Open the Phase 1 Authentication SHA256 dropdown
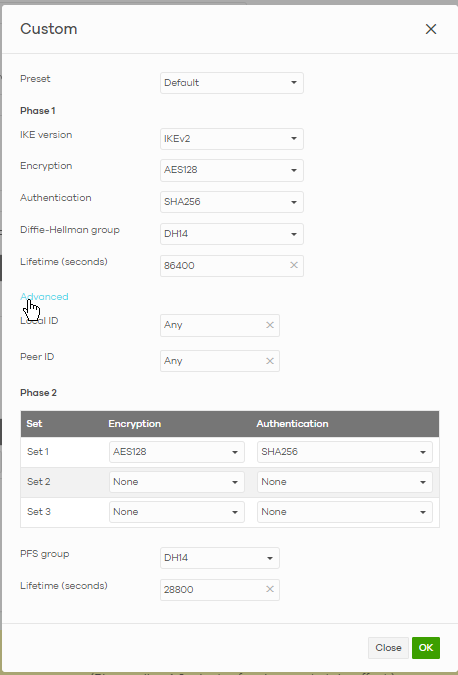The image size is (458, 675). coord(232,202)
